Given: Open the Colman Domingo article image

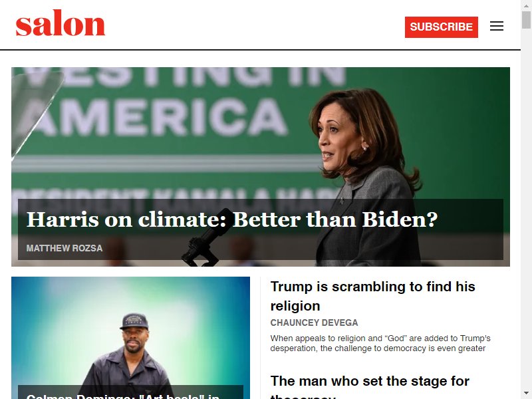Looking at the screenshot, I should point(130,331).
